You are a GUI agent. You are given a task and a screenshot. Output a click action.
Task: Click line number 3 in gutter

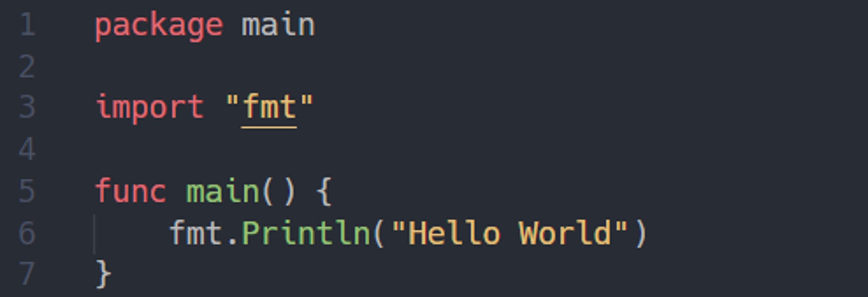click(27, 108)
